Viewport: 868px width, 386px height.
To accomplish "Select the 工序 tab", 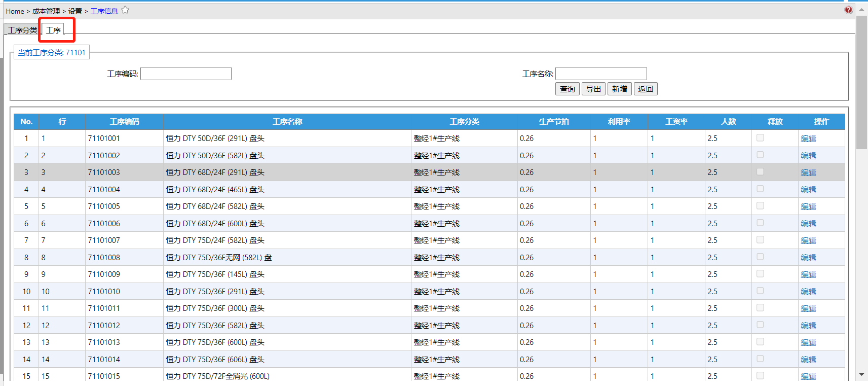I will coord(53,30).
